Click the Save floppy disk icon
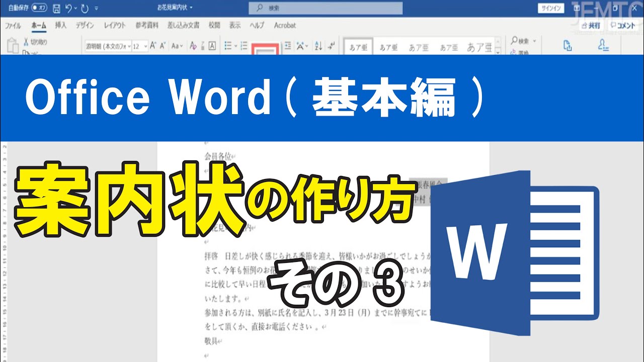Image resolution: width=644 pixels, height=362 pixels. [56, 9]
